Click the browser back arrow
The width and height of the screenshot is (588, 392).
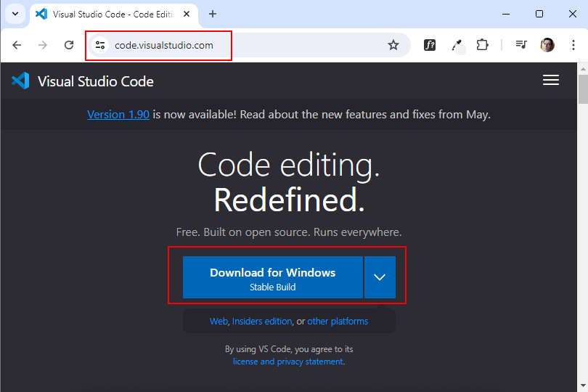[17, 46]
